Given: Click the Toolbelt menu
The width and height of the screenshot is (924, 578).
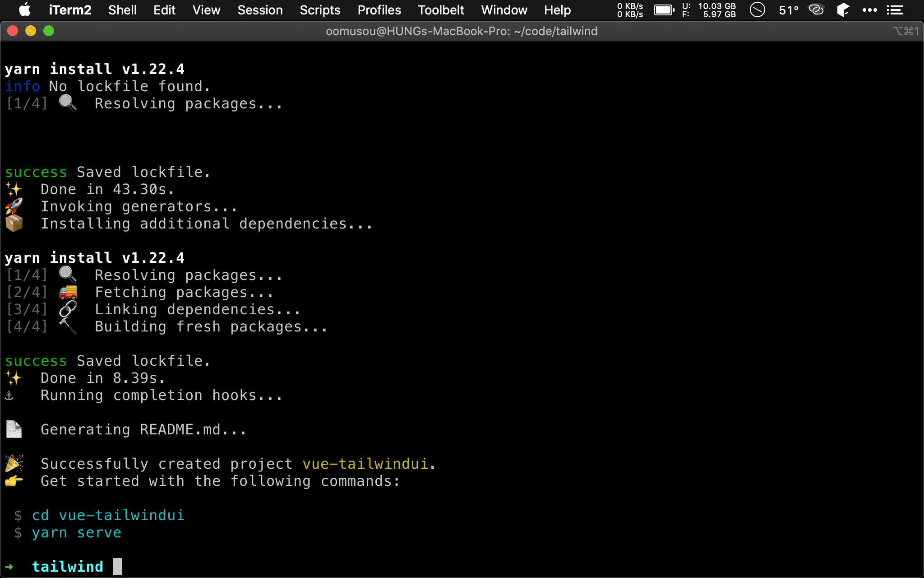Looking at the screenshot, I should click(x=440, y=9).
